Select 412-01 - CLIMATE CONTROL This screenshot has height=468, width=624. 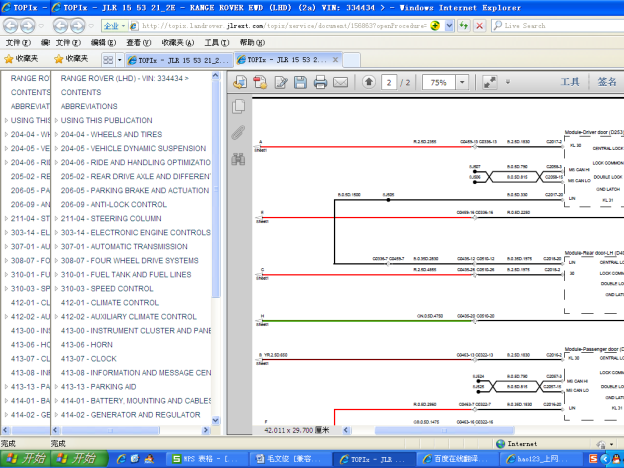coord(109,302)
